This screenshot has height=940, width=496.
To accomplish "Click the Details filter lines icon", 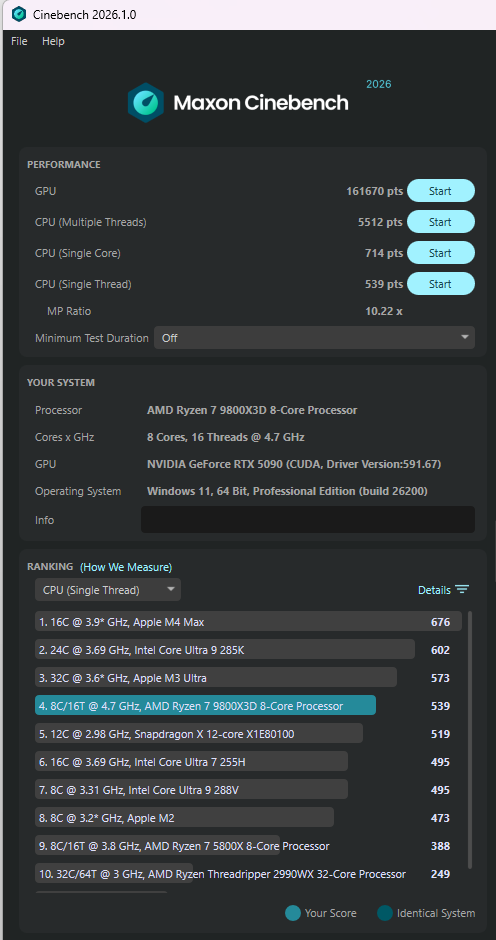I will [x=462, y=589].
